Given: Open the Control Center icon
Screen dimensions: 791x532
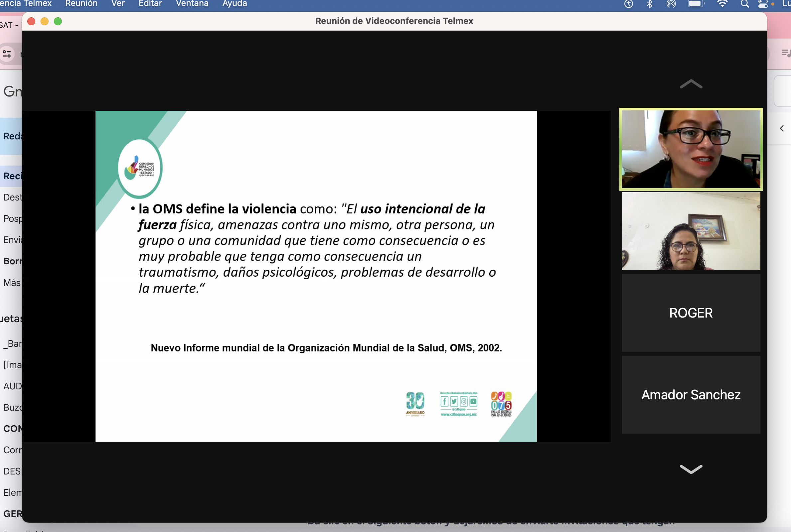Looking at the screenshot, I should (763, 4).
